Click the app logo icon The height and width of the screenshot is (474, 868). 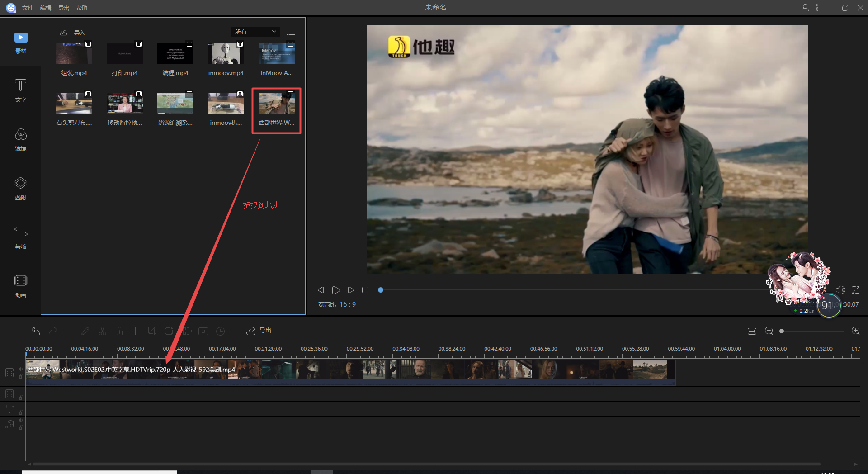(x=11, y=8)
